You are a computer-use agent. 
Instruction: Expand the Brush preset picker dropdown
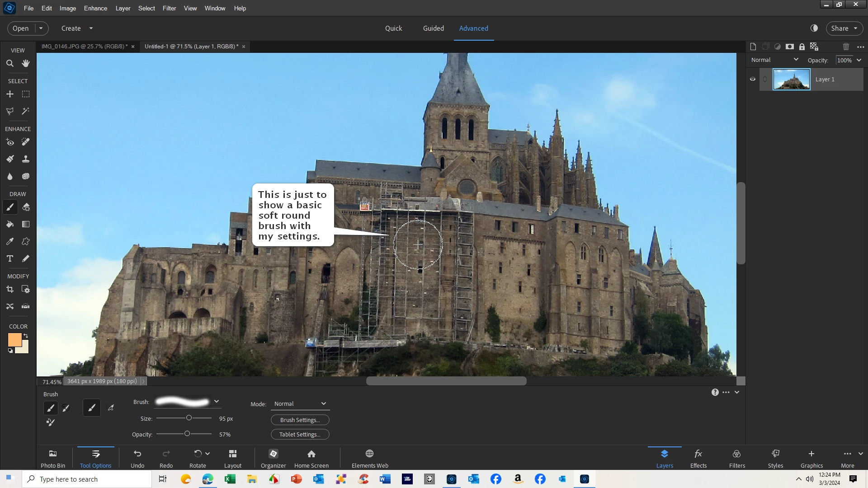[x=217, y=401]
